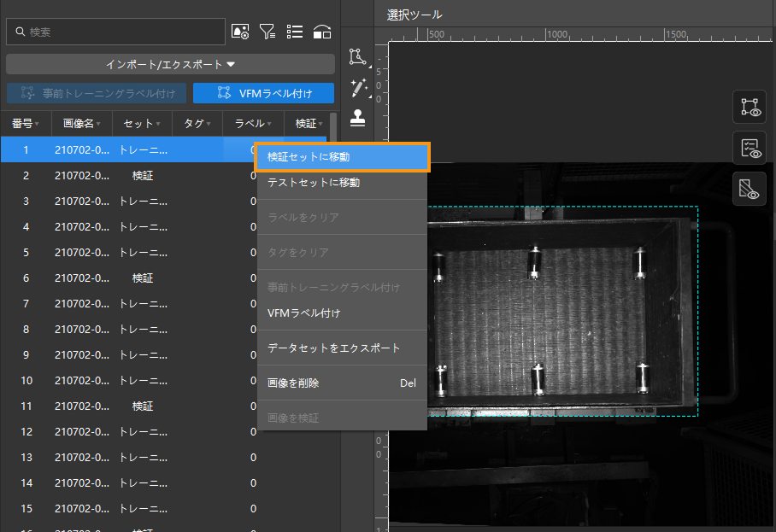Choose テストセットに移動 in context menu
776x532 pixels.
(342, 183)
